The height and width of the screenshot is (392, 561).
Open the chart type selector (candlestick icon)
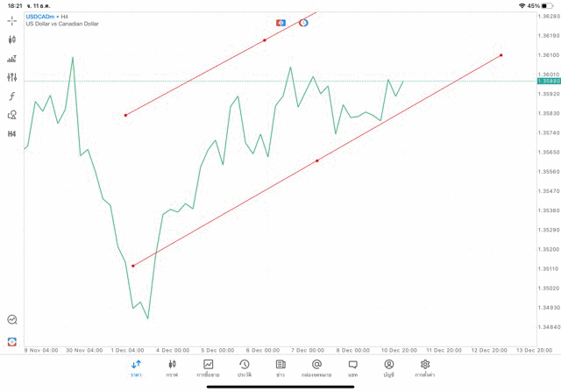tap(12, 39)
